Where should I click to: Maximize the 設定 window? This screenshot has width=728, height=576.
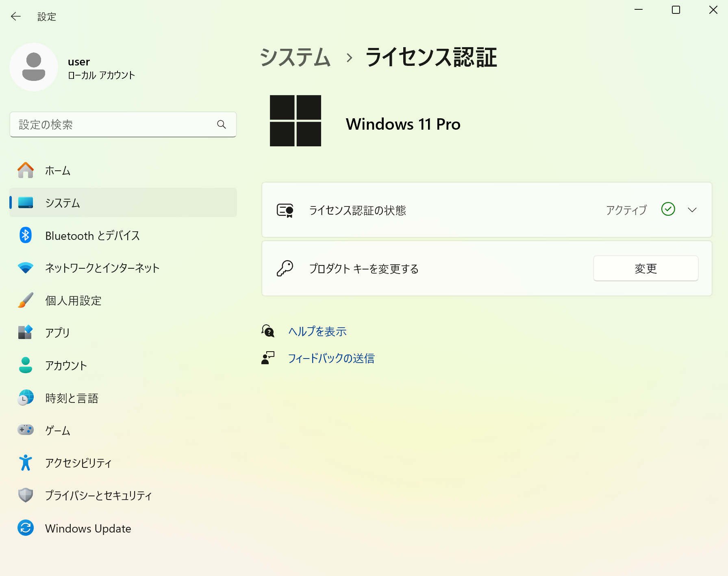[676, 10]
